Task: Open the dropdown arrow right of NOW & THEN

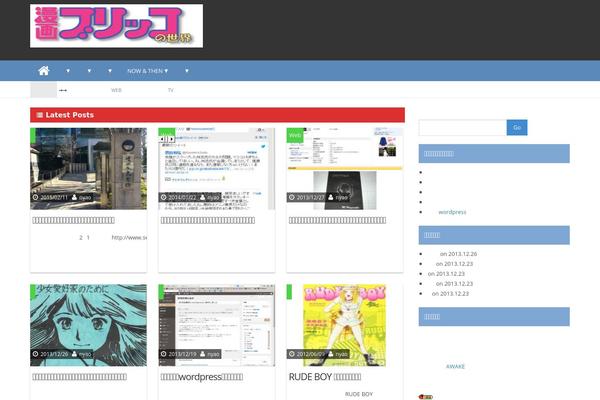Action: tap(187, 71)
